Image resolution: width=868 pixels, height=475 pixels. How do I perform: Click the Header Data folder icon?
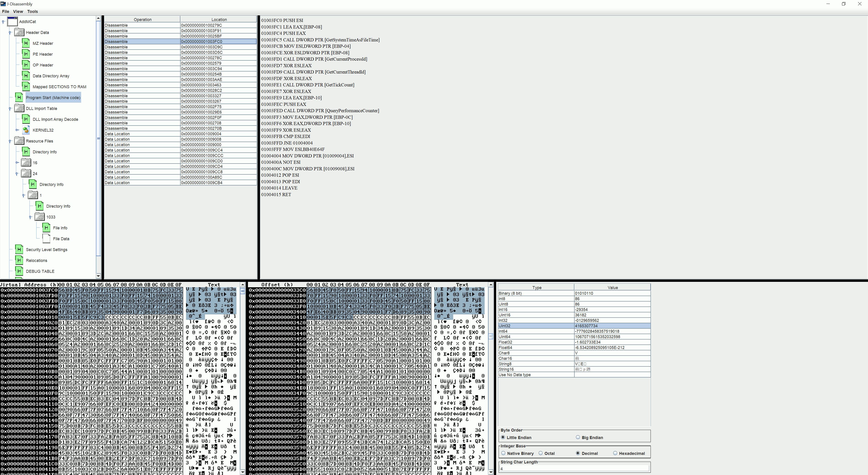pos(19,32)
